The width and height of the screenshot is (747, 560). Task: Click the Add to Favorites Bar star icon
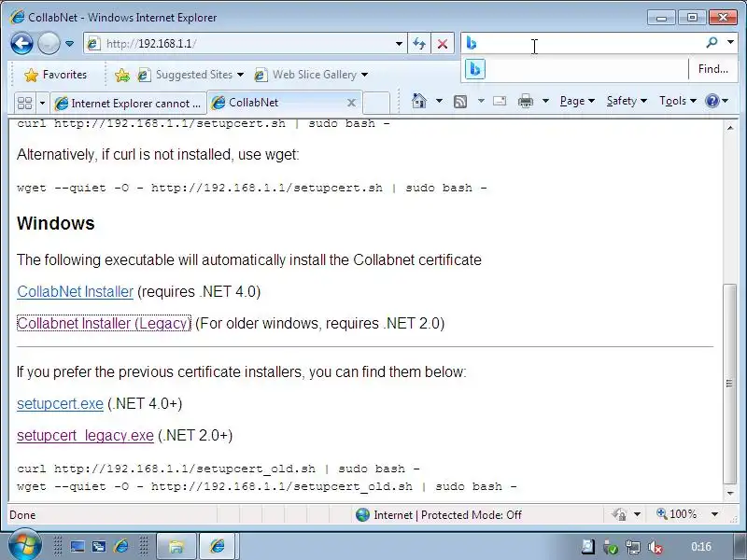click(122, 75)
